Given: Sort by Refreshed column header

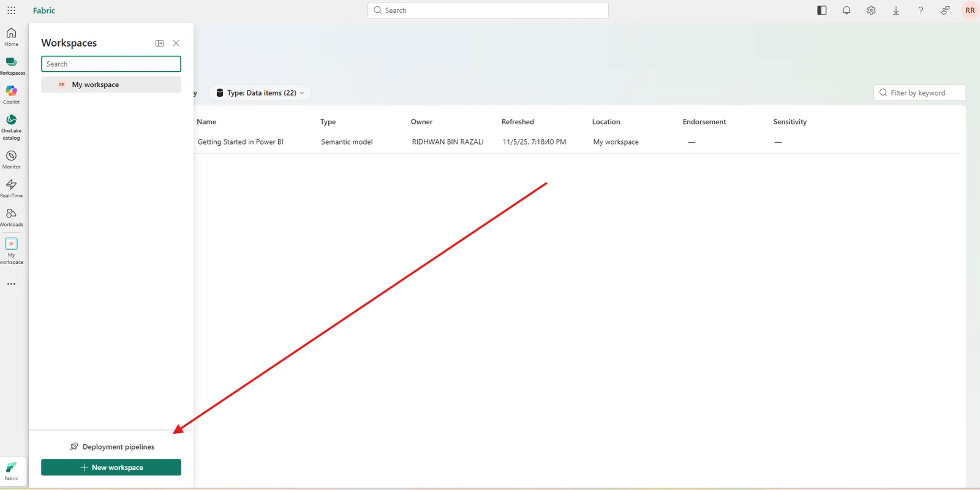Looking at the screenshot, I should pos(518,122).
